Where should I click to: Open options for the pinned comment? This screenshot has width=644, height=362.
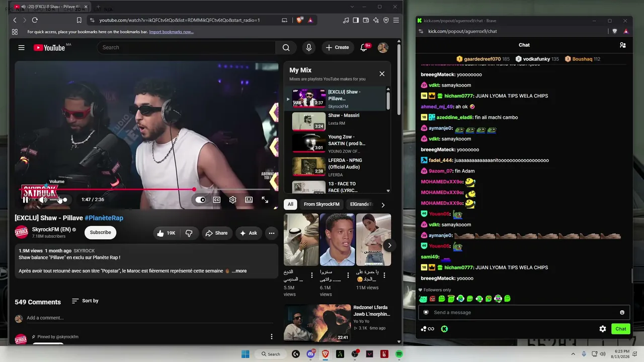tap(272, 336)
